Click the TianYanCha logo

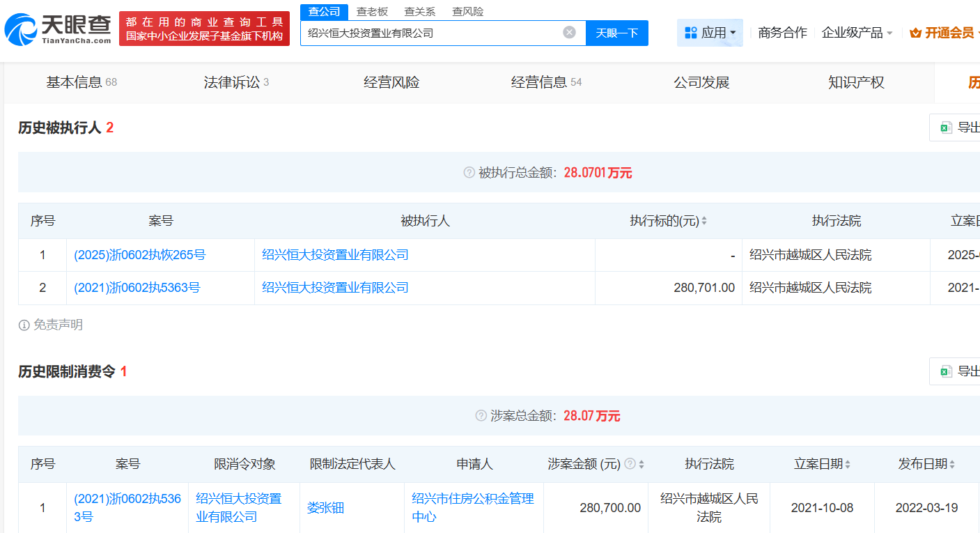58,29
